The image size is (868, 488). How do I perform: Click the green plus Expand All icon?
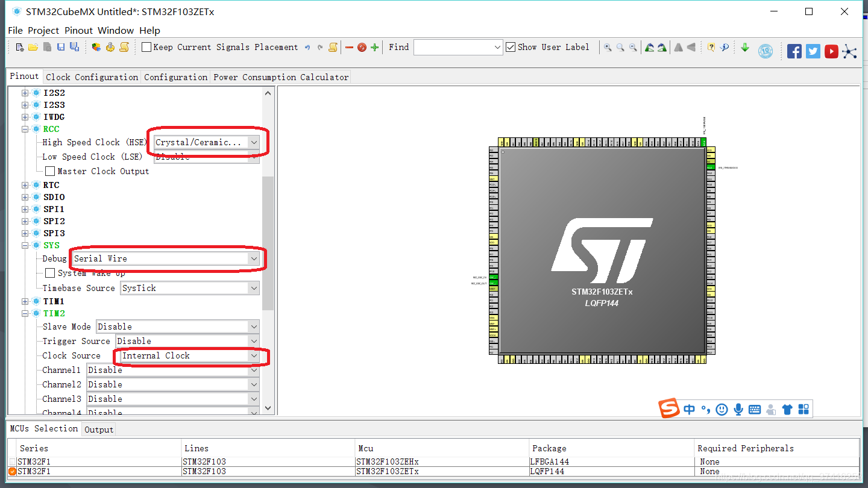coord(374,47)
